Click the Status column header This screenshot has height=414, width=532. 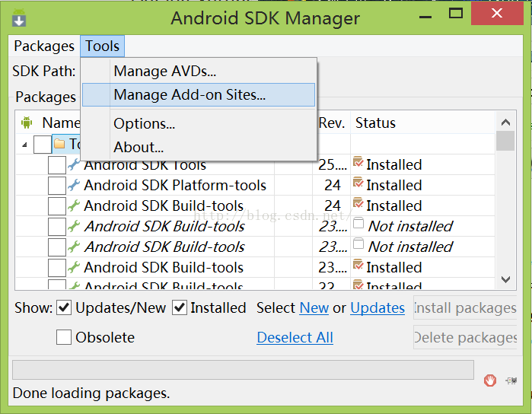click(422, 123)
